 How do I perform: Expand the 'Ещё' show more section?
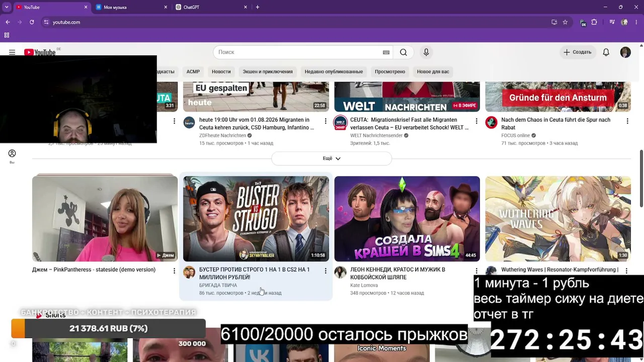pyautogui.click(x=332, y=158)
